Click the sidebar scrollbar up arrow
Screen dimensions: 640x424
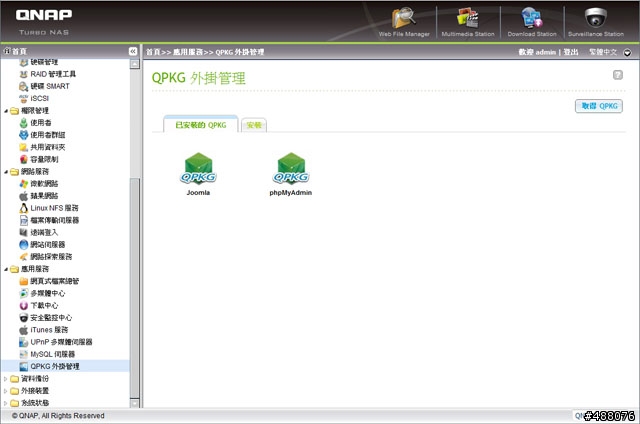tap(135, 64)
